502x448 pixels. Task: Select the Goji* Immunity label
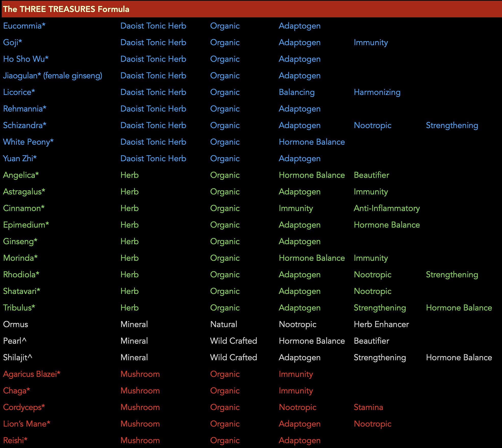pyautogui.click(x=371, y=42)
